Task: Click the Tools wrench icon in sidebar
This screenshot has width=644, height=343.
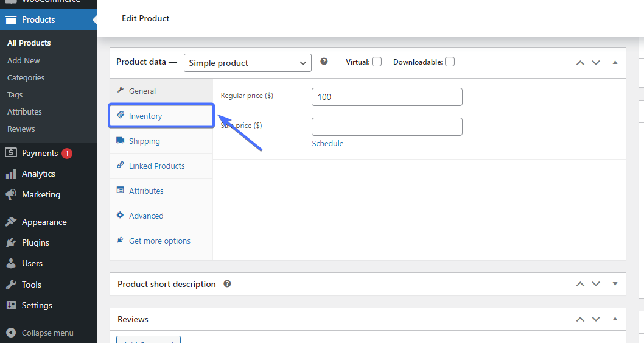Action: point(11,285)
